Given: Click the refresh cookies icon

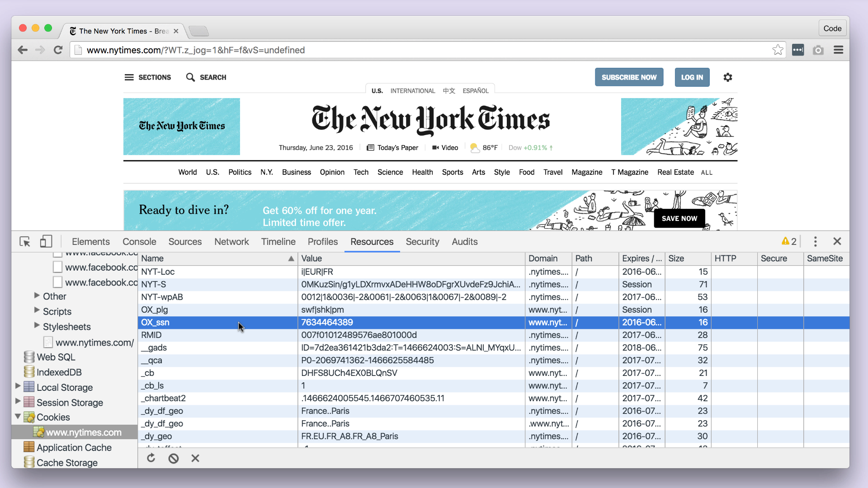Looking at the screenshot, I should coord(151,458).
